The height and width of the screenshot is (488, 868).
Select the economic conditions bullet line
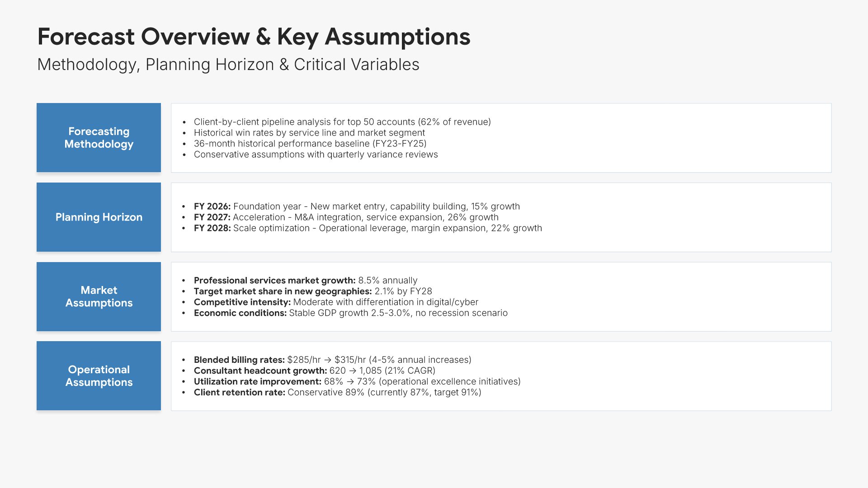350,313
